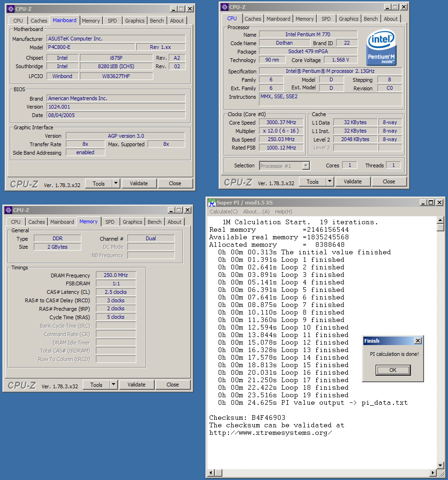The width and height of the screenshot is (448, 480).
Task: Click the Super PI horizontal scrollbar thumb
Action: click(219, 473)
